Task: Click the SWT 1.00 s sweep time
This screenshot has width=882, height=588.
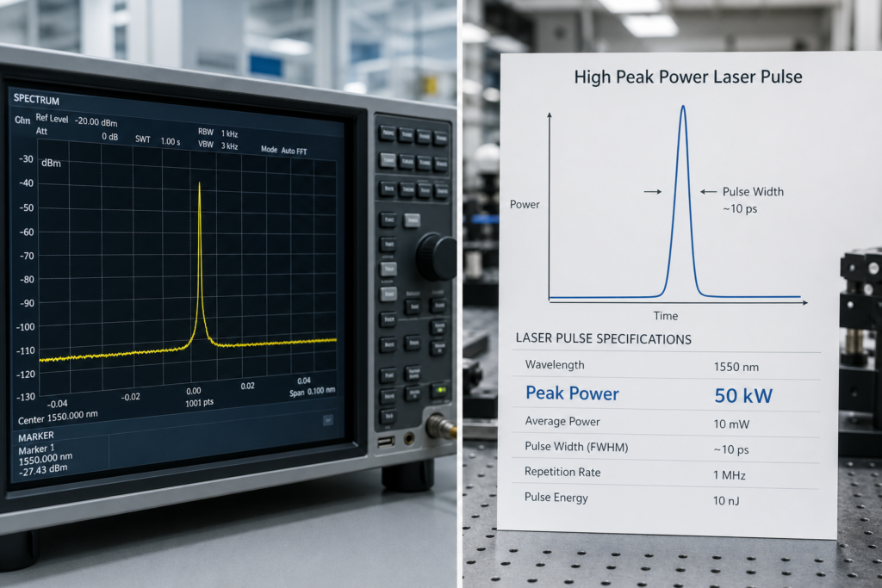Action: 158,140
